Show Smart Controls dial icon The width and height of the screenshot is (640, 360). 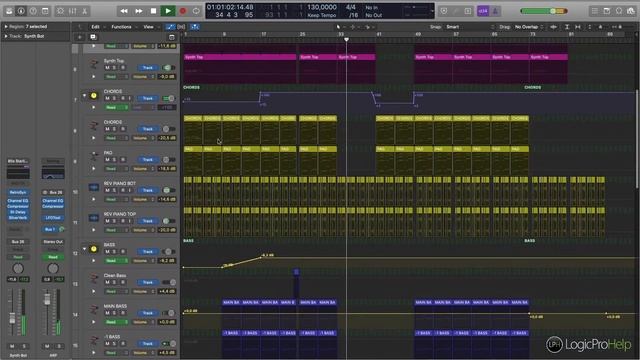click(60, 11)
